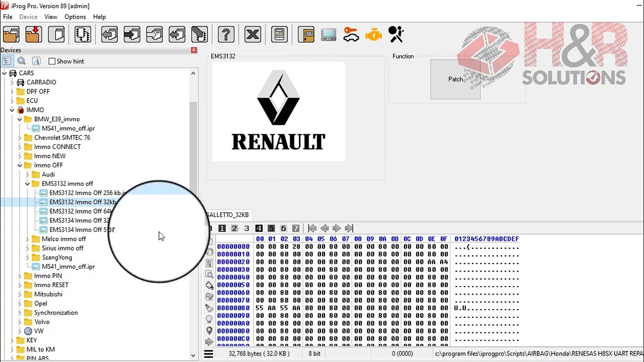The height and width of the screenshot is (362, 644).
Task: Click the Patch function button
Action: [x=455, y=79]
